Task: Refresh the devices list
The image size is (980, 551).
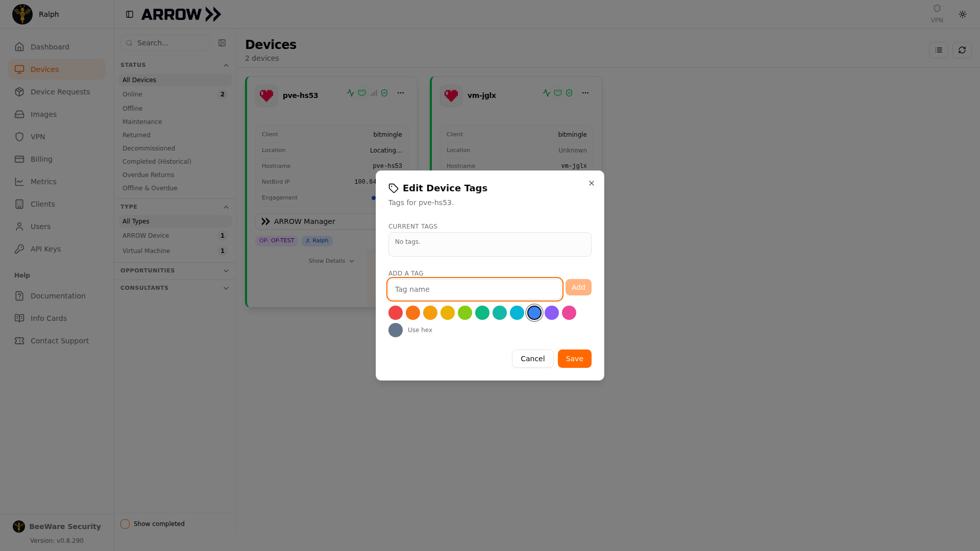Action: (962, 50)
